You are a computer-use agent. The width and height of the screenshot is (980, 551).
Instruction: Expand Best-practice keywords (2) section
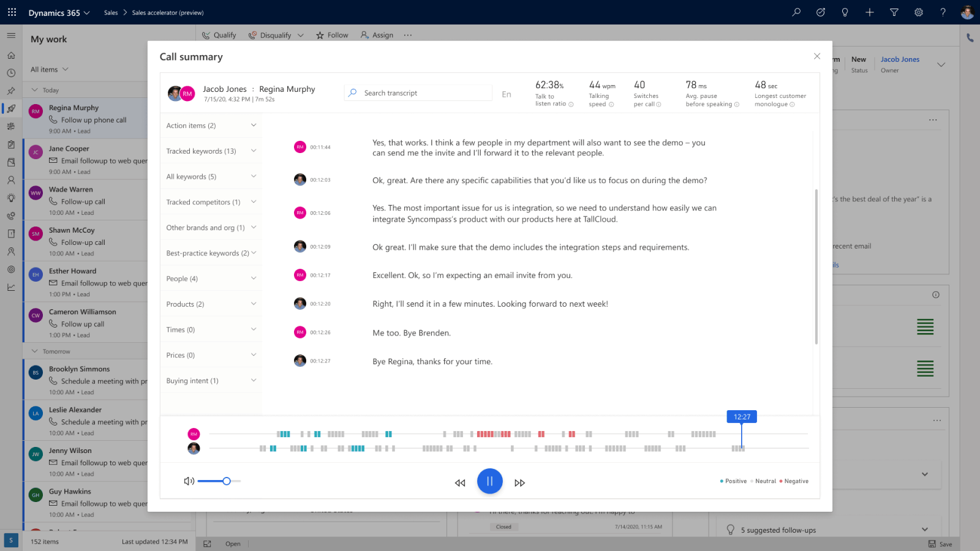pos(211,253)
